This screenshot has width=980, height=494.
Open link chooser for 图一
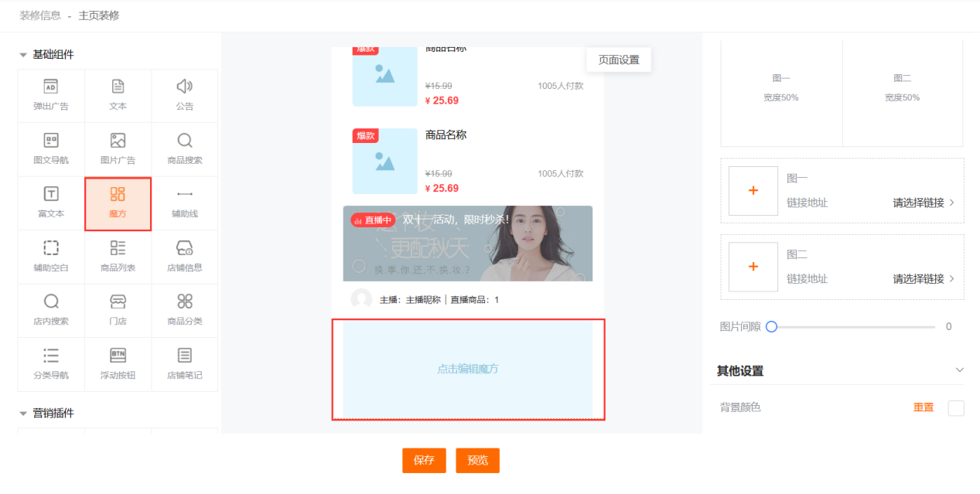[x=924, y=203]
